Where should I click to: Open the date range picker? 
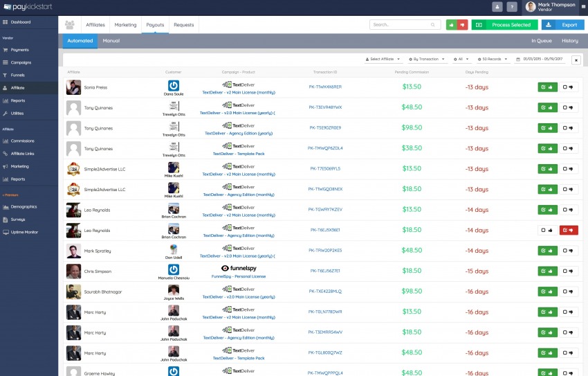[x=540, y=60]
